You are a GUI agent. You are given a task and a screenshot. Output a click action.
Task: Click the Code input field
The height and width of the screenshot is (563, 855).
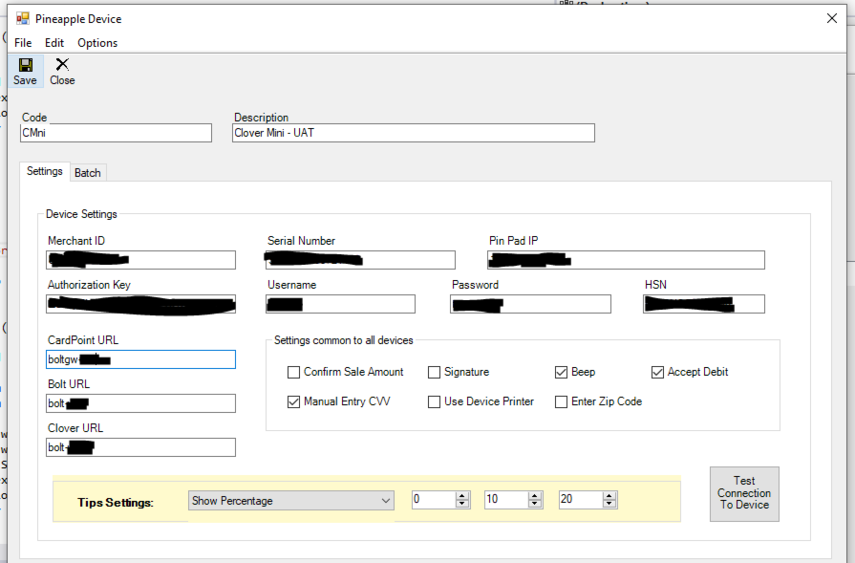(x=116, y=133)
